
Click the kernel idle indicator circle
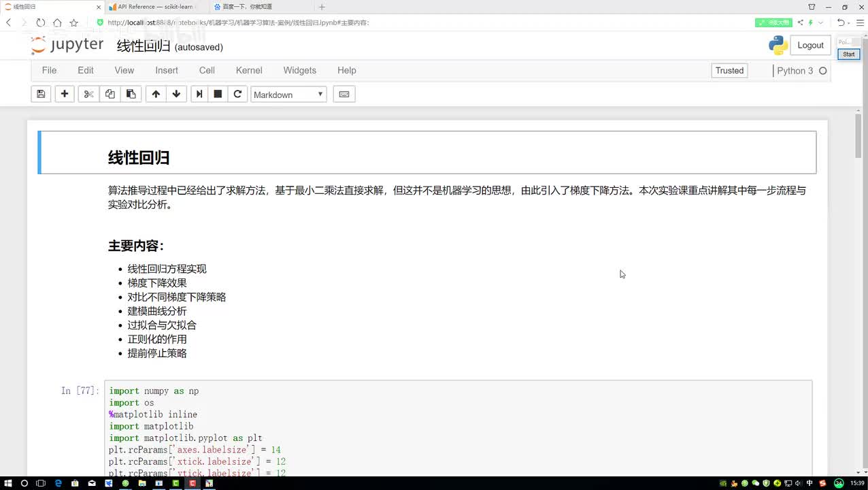click(822, 71)
